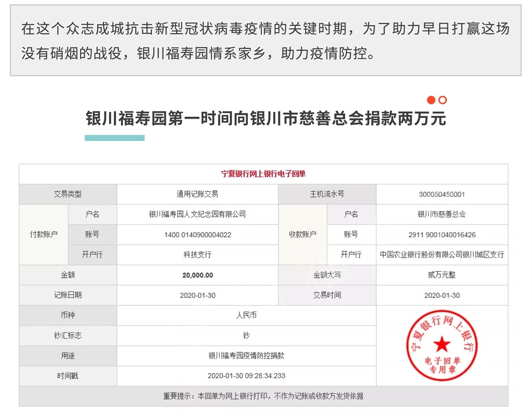Click payee name 银川市慈善总会 in the table

tap(442, 214)
